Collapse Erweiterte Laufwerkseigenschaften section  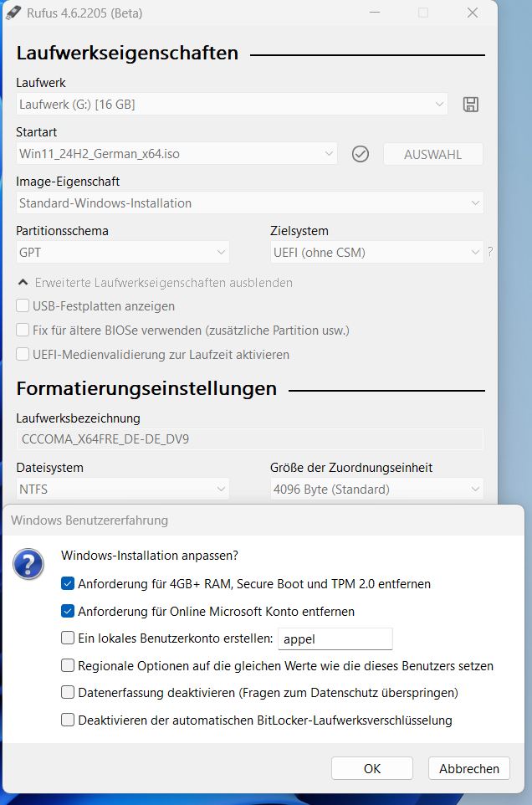click(156, 283)
